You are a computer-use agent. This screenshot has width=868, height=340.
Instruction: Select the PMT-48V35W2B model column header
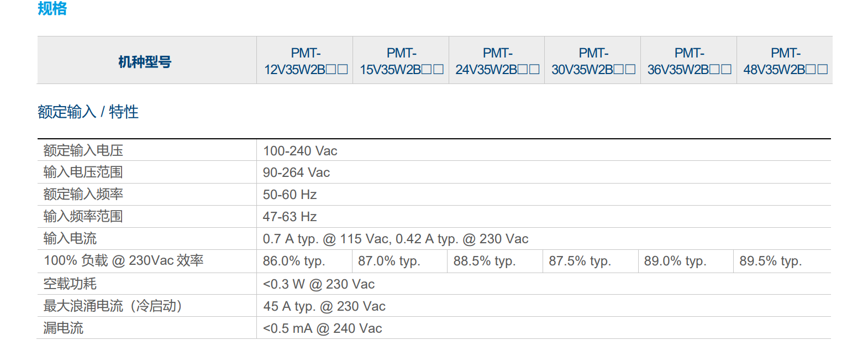pyautogui.click(x=785, y=61)
